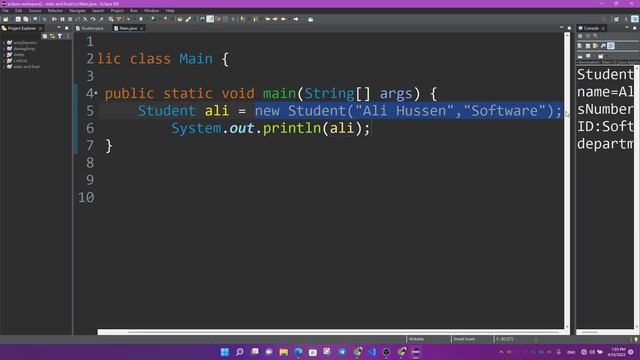Viewport: 640px width, 360px height.
Task: Expand the second project in Project Explorer
Action: (4, 49)
